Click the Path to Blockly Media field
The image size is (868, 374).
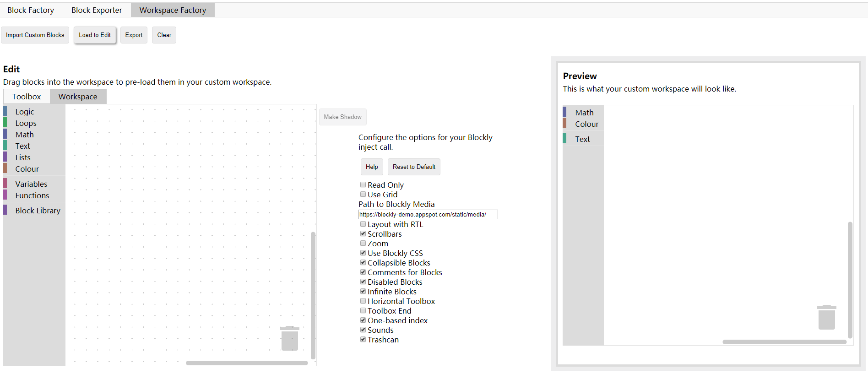pos(428,215)
